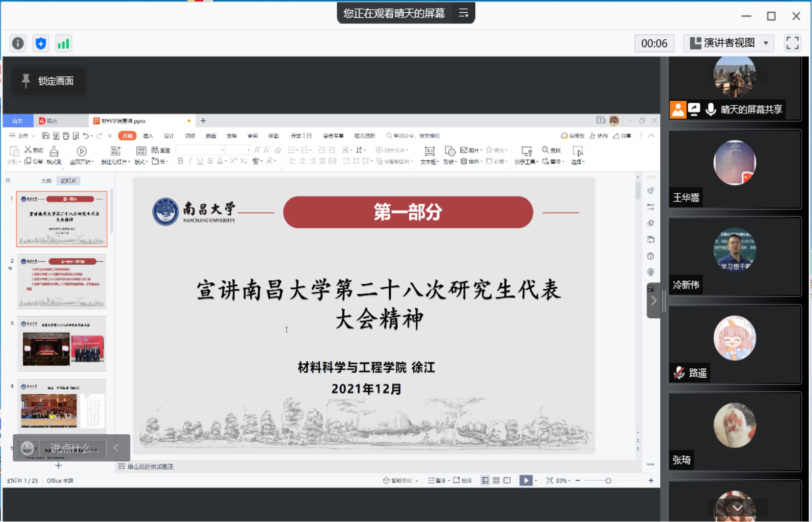
Task: Open the 开发工具 ribbon tab
Action: tap(301, 136)
